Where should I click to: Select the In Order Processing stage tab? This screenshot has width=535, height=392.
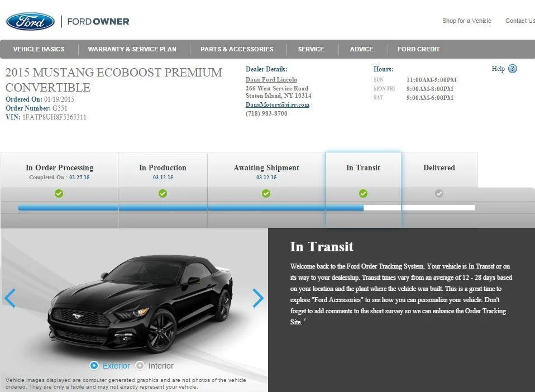59,170
